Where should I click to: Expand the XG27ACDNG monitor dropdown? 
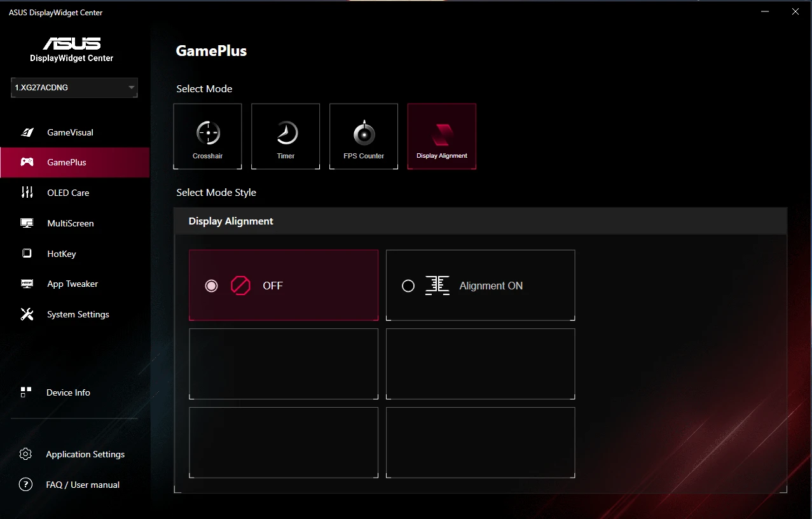pyautogui.click(x=70, y=88)
